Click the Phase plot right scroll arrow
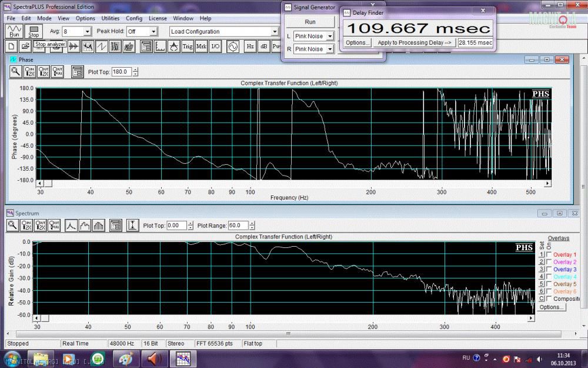The height and width of the screenshot is (368, 588). [x=548, y=183]
